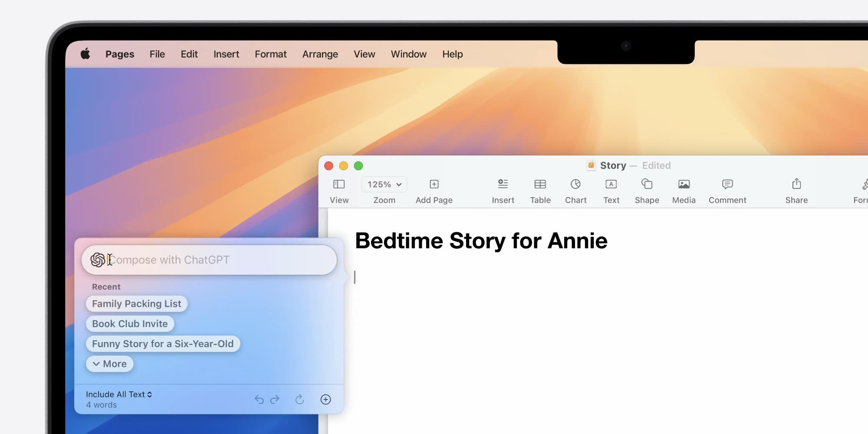868x434 pixels.
Task: Open the Shape picker
Action: click(647, 190)
